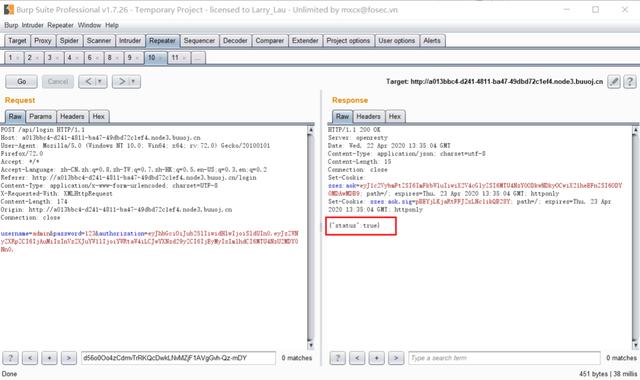Switch to the Decoder tab

tap(235, 41)
